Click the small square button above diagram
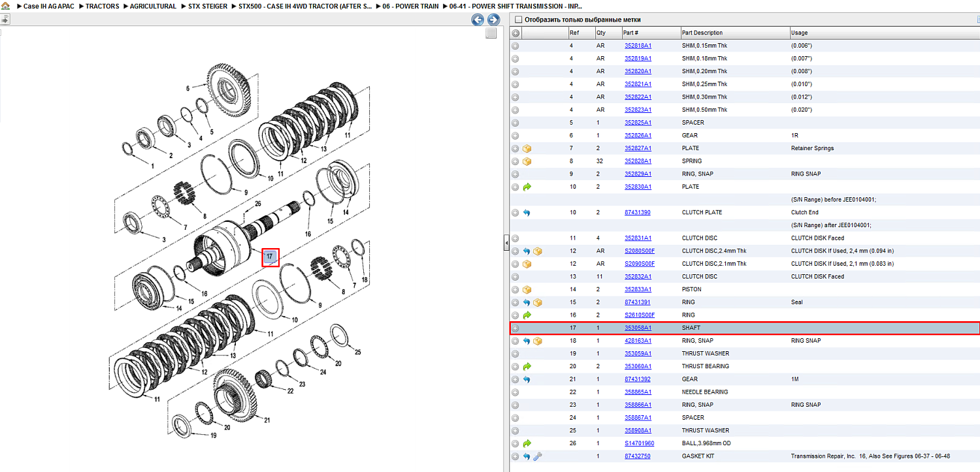 tap(491, 33)
